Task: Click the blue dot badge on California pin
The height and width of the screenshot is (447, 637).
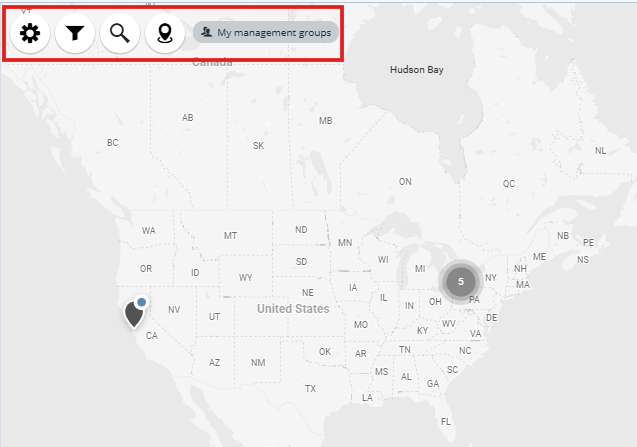Action: click(x=142, y=301)
